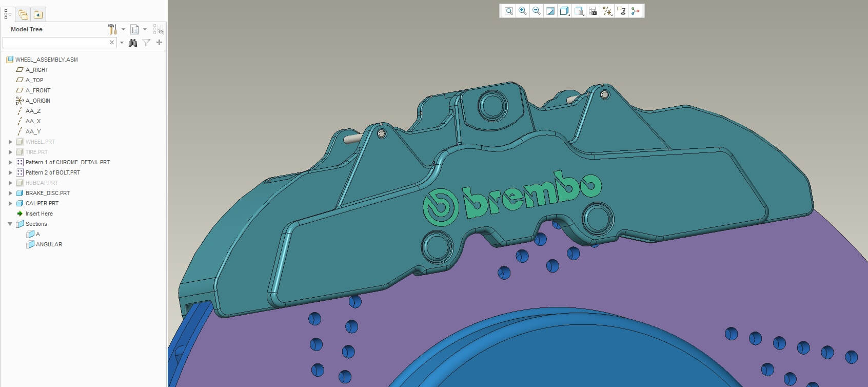The image size is (868, 387).
Task: Select the A_FRONT datum plane
Action: (x=38, y=90)
